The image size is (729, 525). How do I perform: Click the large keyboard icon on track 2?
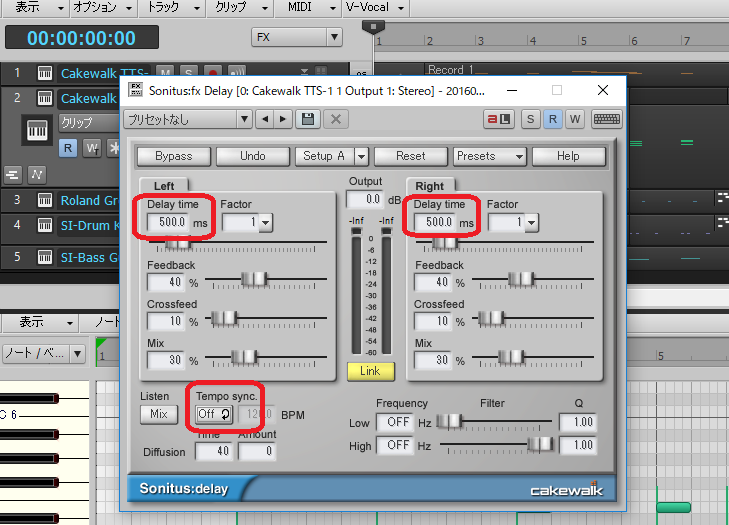[37, 131]
